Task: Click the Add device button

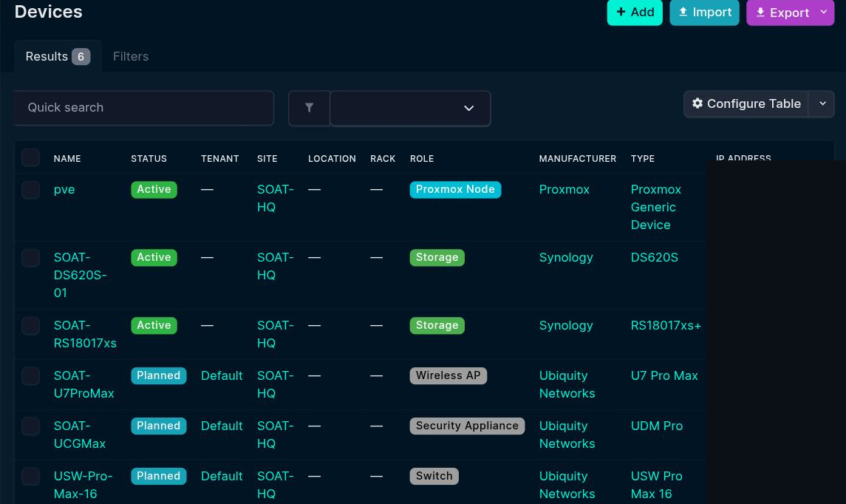Action: tap(635, 12)
